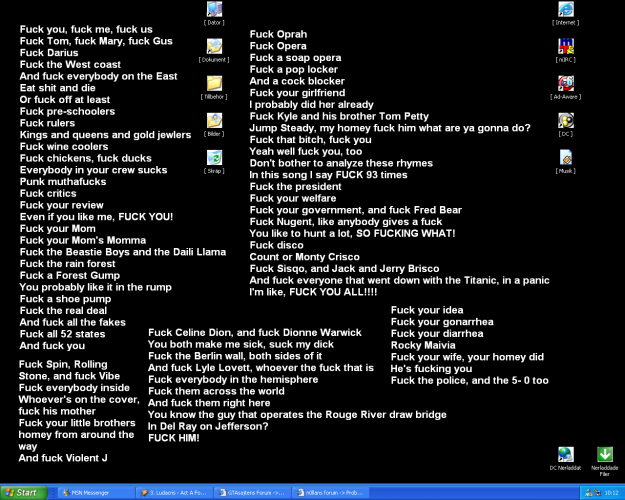Click the taskbar clock showing 10:12
The width and height of the screenshot is (625, 500).
pyautogui.click(x=611, y=493)
